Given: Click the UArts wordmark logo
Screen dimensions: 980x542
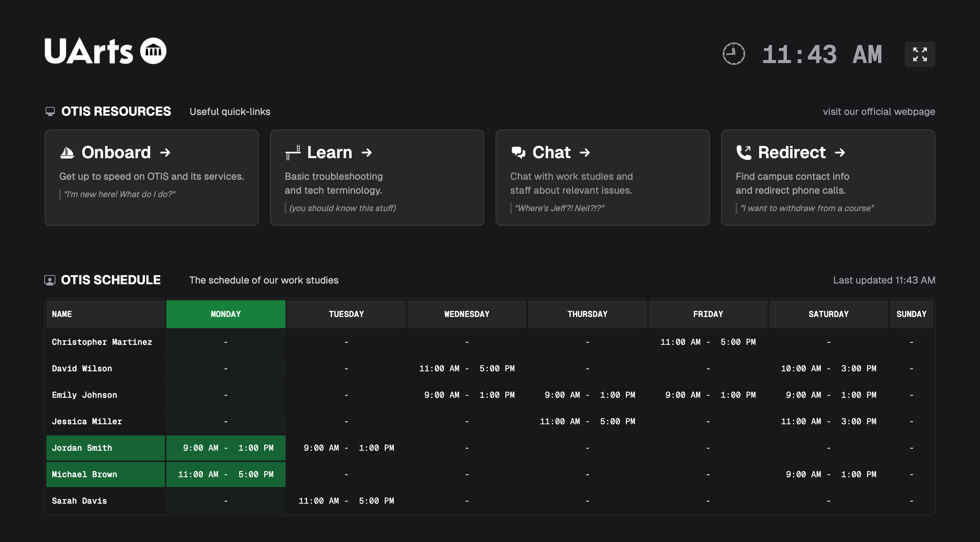Looking at the screenshot, I should click(x=89, y=51).
